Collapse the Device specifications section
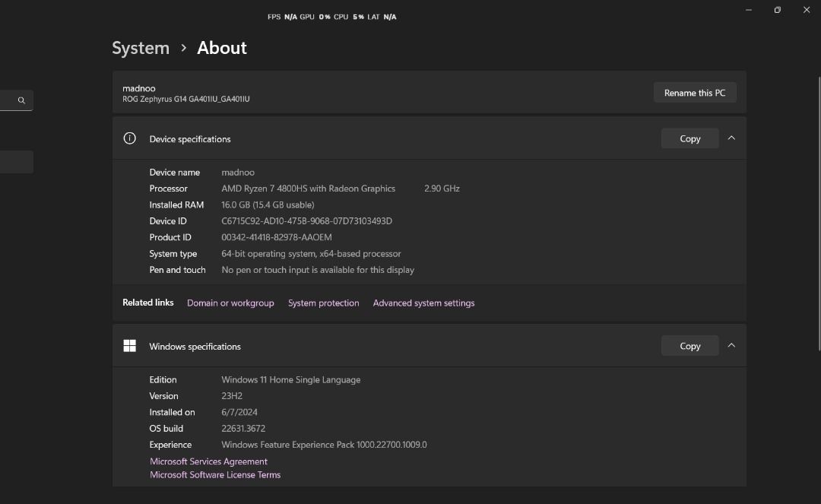 [x=731, y=138]
